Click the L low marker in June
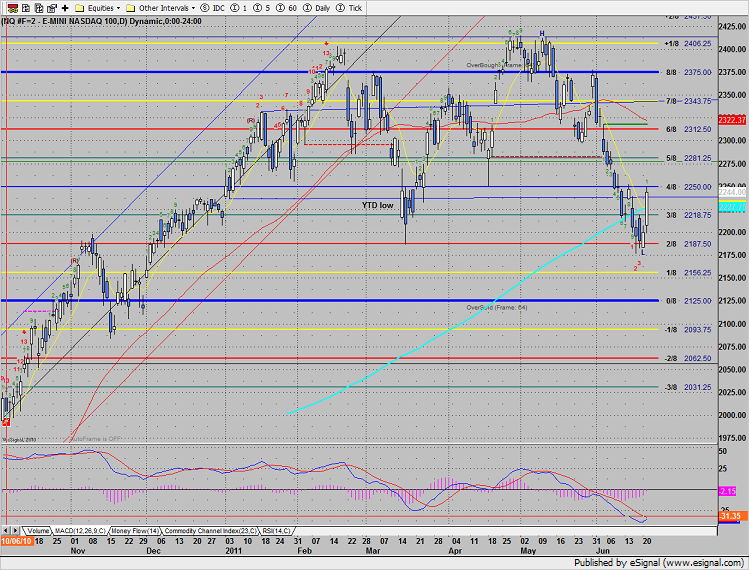749x570 pixels. 643,252
